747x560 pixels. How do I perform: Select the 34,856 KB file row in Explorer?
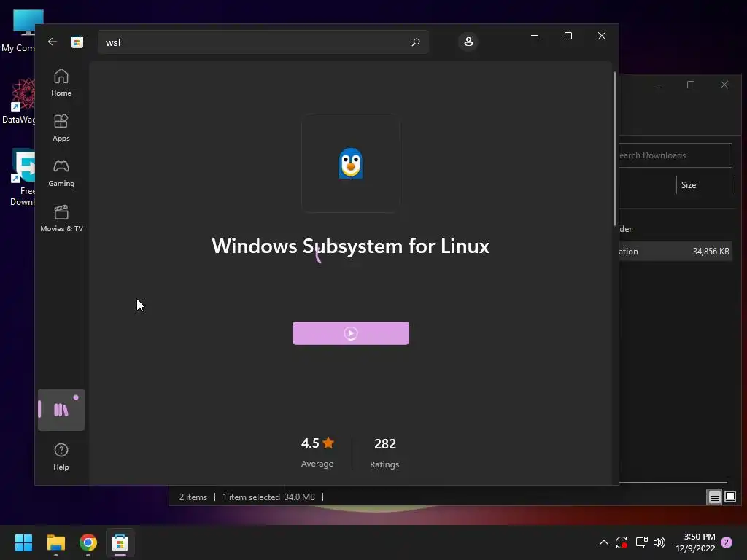point(675,252)
